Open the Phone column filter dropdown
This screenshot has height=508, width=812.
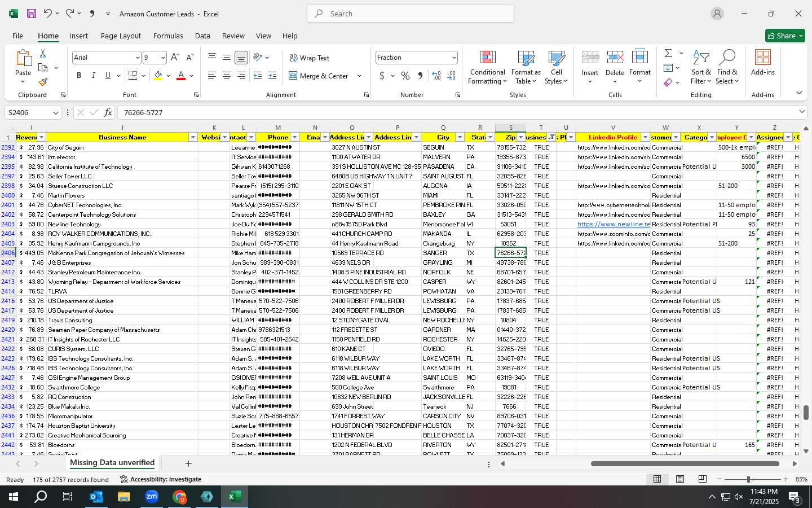[294, 137]
